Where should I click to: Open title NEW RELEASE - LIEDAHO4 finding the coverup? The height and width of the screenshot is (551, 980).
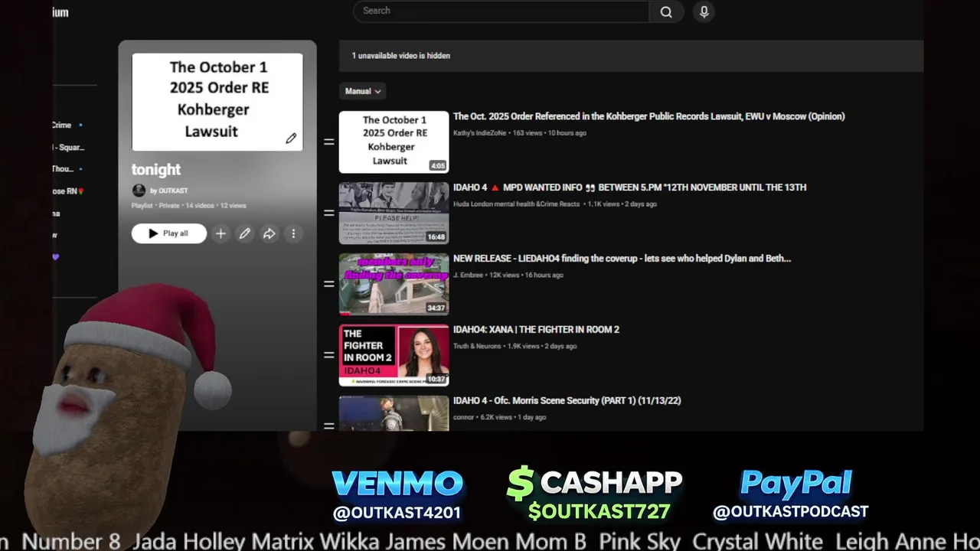pyautogui.click(x=622, y=259)
